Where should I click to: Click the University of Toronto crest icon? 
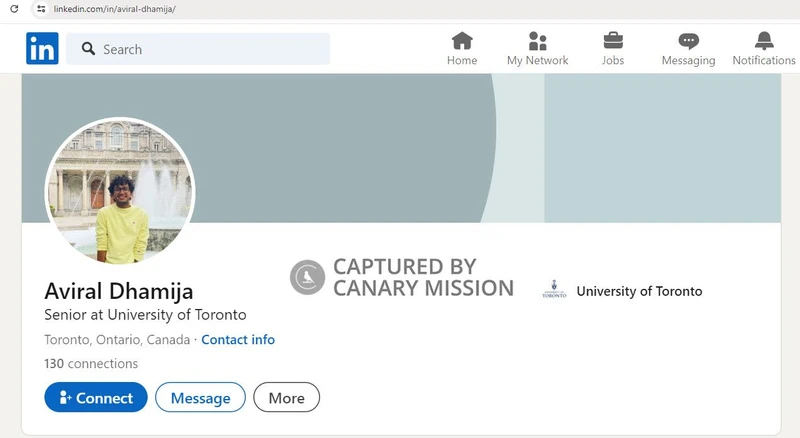pyautogui.click(x=554, y=290)
